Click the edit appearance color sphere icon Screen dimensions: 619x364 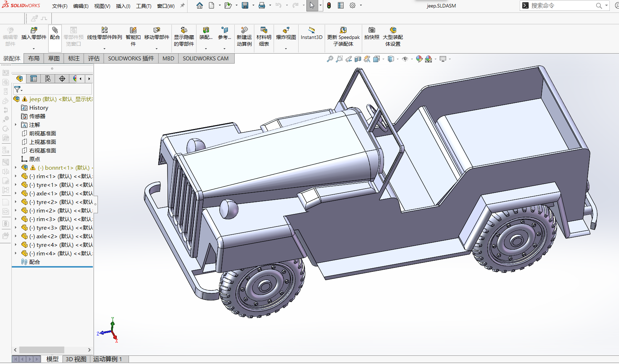point(419,59)
